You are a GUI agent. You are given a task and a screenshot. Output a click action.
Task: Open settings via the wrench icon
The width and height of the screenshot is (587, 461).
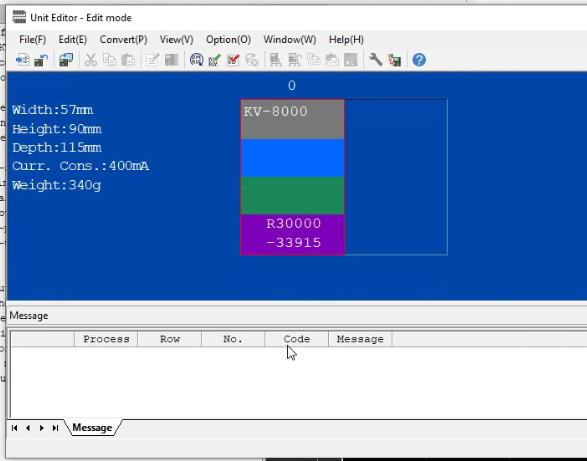tap(375, 60)
